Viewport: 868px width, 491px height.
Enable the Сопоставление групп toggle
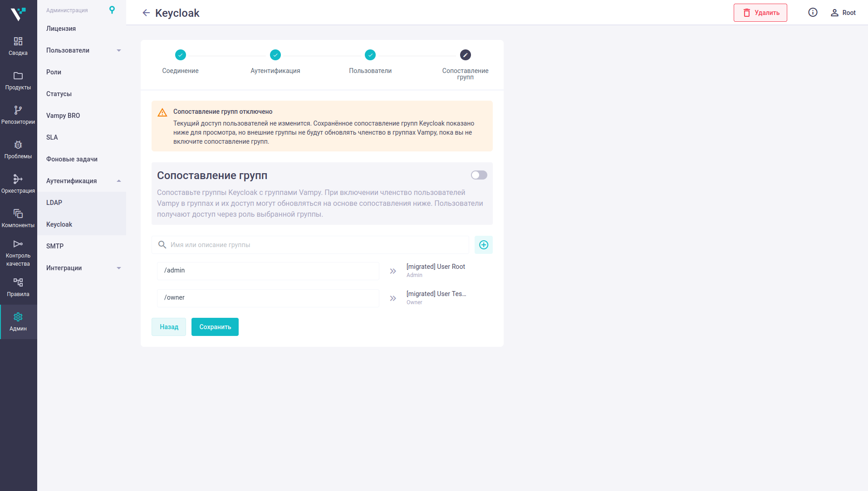[x=479, y=175]
